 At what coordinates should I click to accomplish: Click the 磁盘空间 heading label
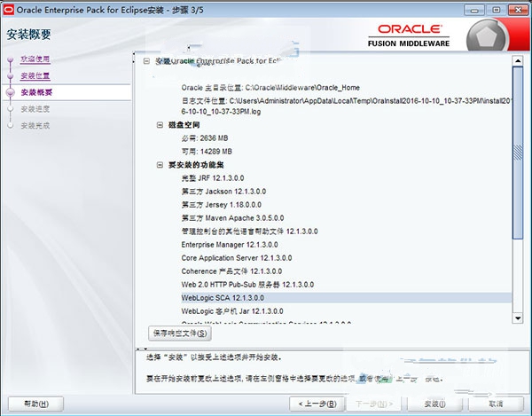[184, 125]
